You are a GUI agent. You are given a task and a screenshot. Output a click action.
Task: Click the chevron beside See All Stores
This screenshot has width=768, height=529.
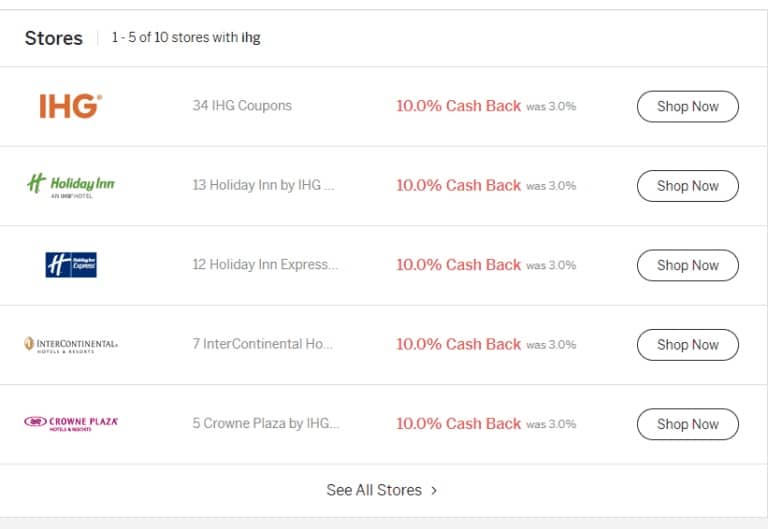point(434,490)
